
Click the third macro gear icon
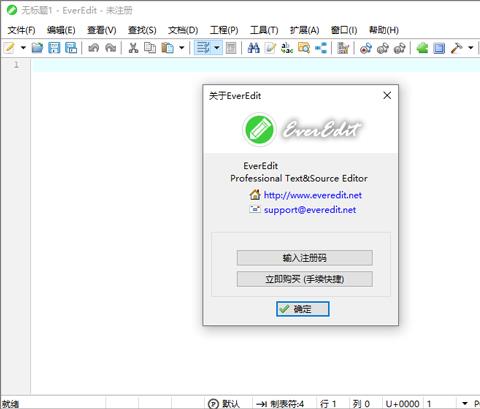(x=399, y=48)
